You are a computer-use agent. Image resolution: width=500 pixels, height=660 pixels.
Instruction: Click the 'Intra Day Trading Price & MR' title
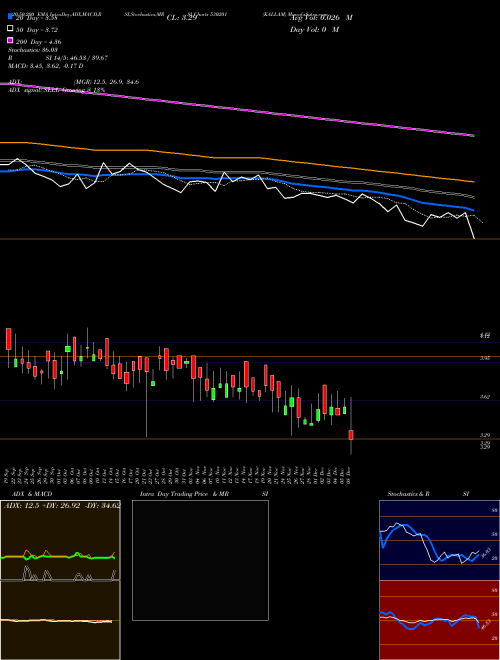(184, 494)
